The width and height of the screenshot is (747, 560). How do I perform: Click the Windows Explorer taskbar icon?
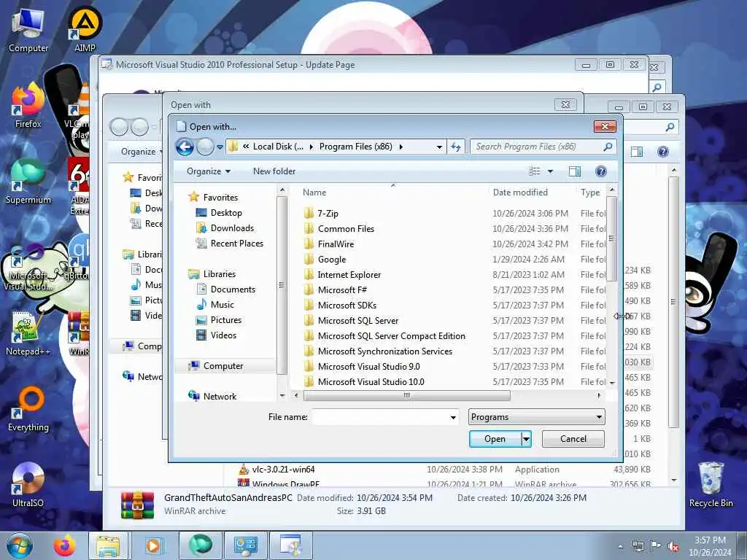coord(108,545)
